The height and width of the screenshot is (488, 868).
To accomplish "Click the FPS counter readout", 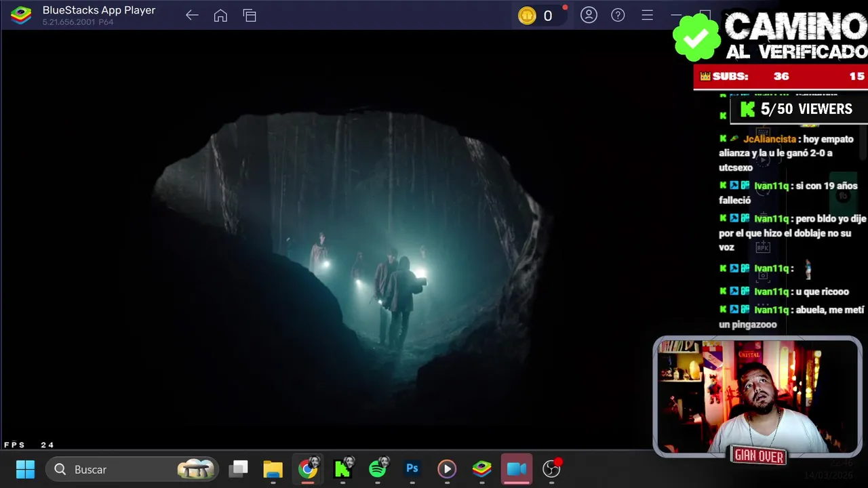I will [x=29, y=445].
